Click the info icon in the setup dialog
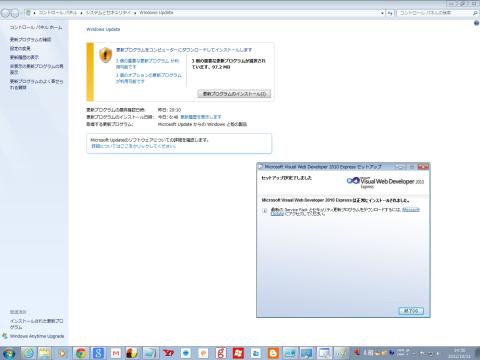This screenshot has height=360, width=480. point(265,211)
